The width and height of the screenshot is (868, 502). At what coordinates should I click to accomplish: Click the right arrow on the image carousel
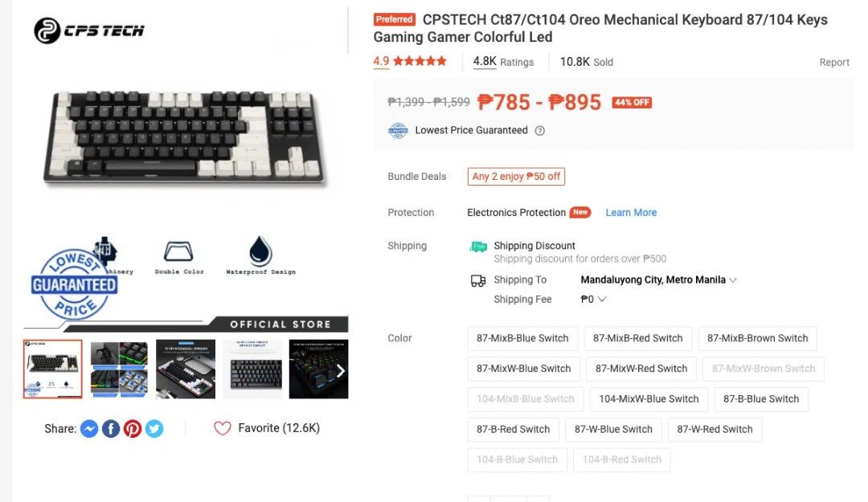(340, 370)
